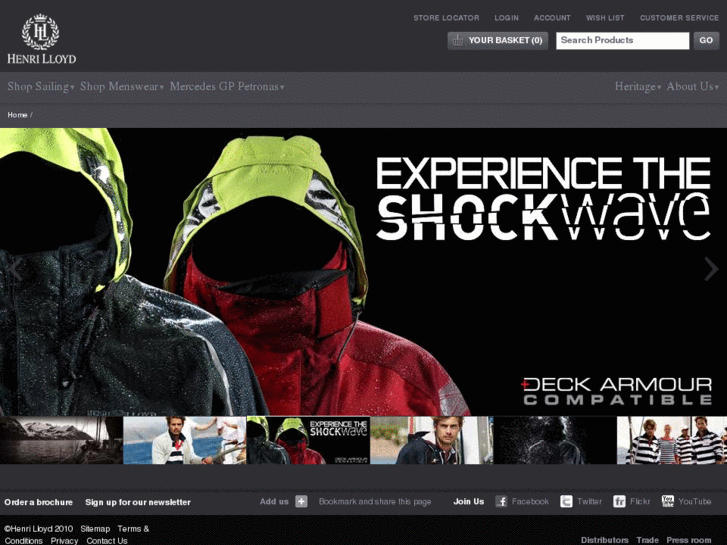Expand the Shop Menswear menu
This screenshot has width=727, height=545.
tap(121, 87)
